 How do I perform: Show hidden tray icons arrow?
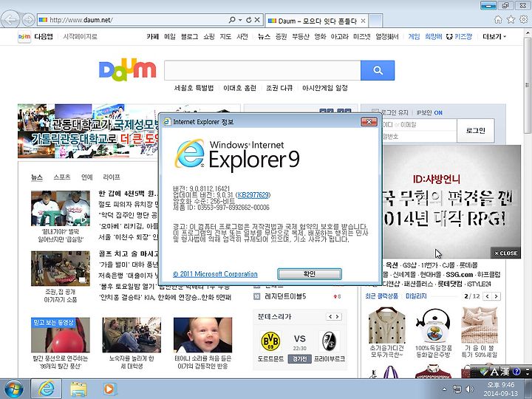click(x=445, y=389)
